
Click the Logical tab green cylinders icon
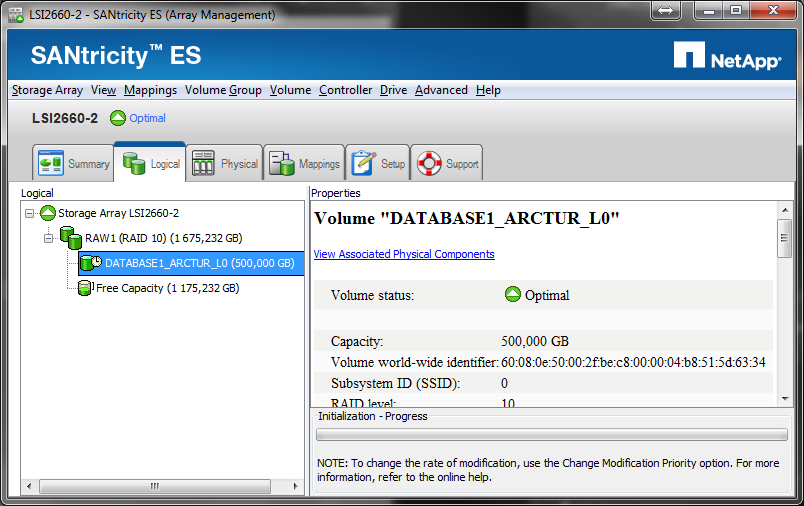[x=134, y=164]
